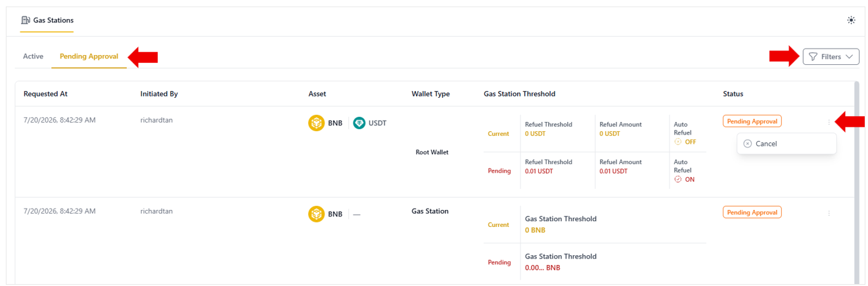Click the Initiated By column header
The height and width of the screenshot is (286, 868).
(x=159, y=94)
